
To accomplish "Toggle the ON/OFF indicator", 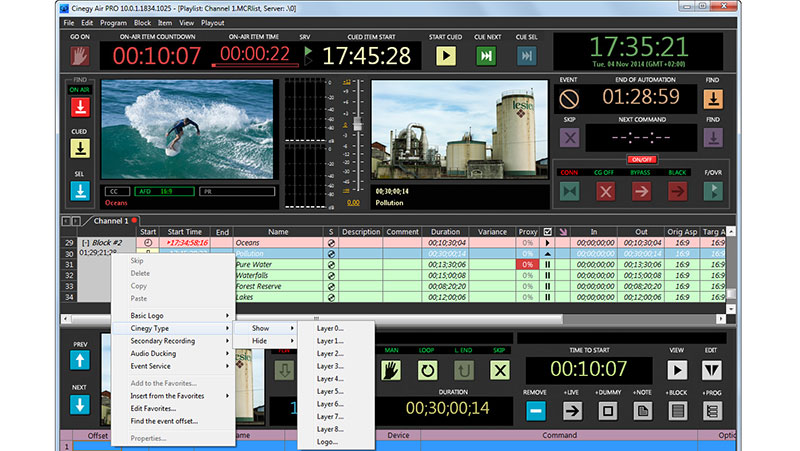I will click(x=641, y=160).
